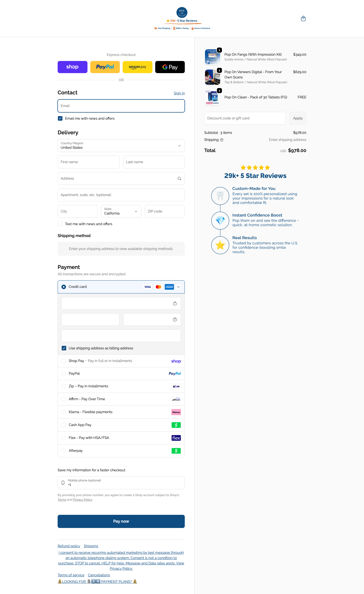Click the Google Pay express button
364x594 pixels.
click(170, 67)
